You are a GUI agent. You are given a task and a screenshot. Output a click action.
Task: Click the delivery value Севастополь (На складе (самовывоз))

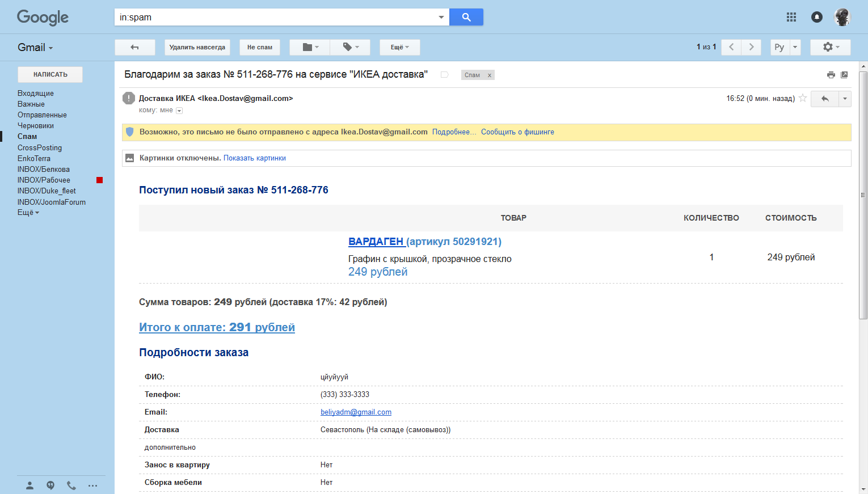click(x=386, y=430)
